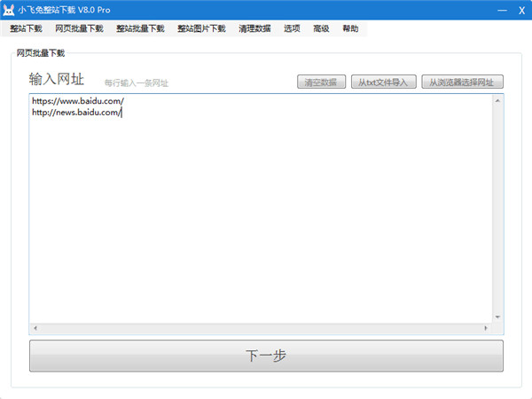The height and width of the screenshot is (399, 532).
Task: Click 从浏览器选择网址 button
Action: [462, 82]
